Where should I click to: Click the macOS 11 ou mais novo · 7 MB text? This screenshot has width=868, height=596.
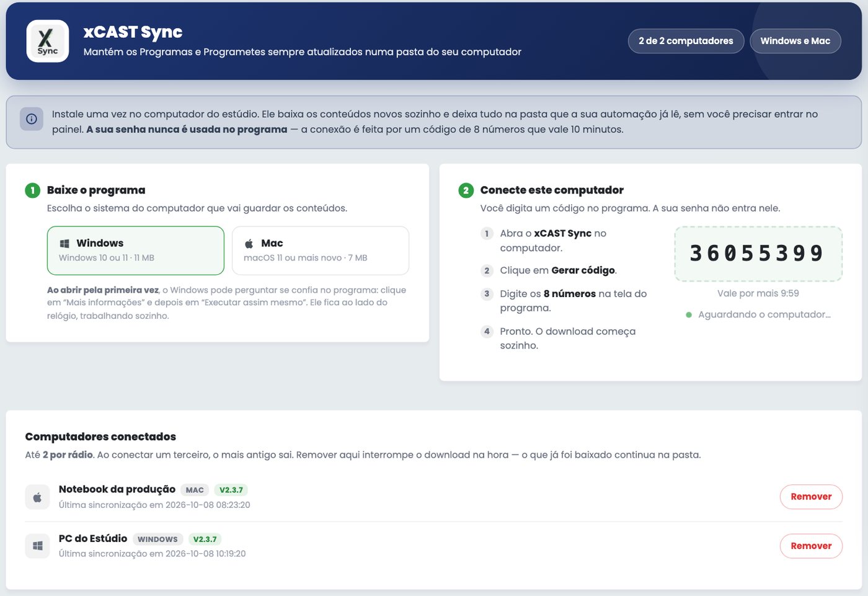coord(306,258)
